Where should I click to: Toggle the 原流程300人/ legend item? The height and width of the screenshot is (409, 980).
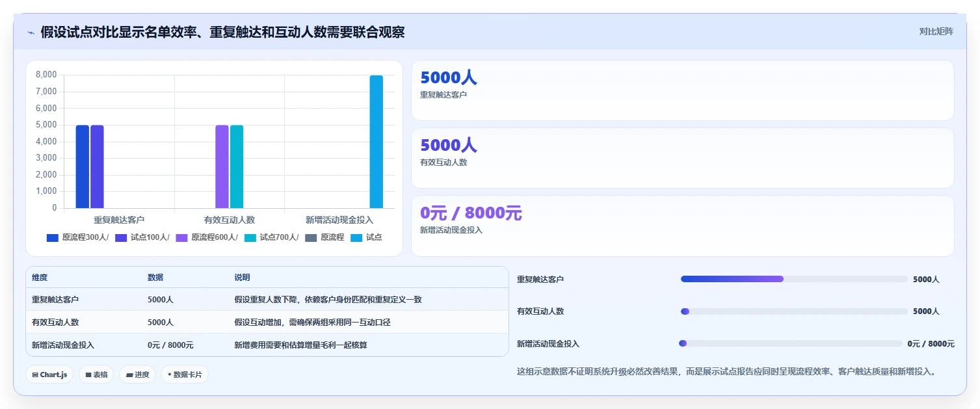(x=78, y=237)
